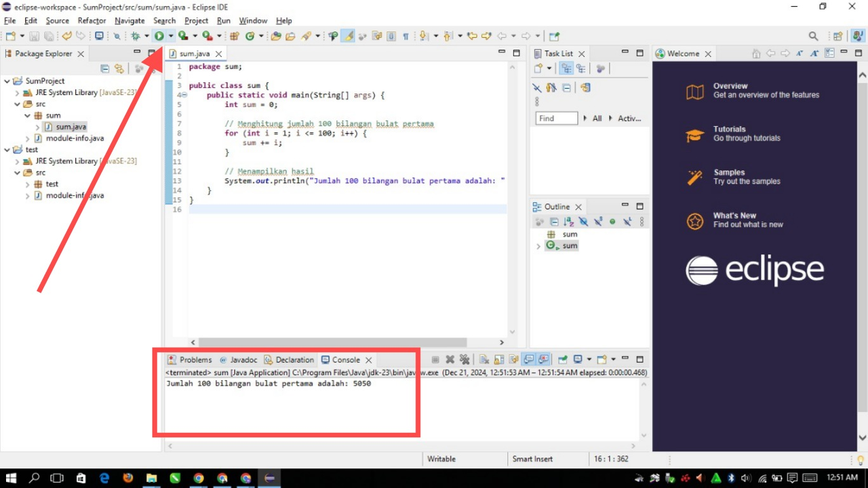Open Display Selected Console dropdown arrow
Viewport: 868px width, 488px height.
pyautogui.click(x=589, y=359)
